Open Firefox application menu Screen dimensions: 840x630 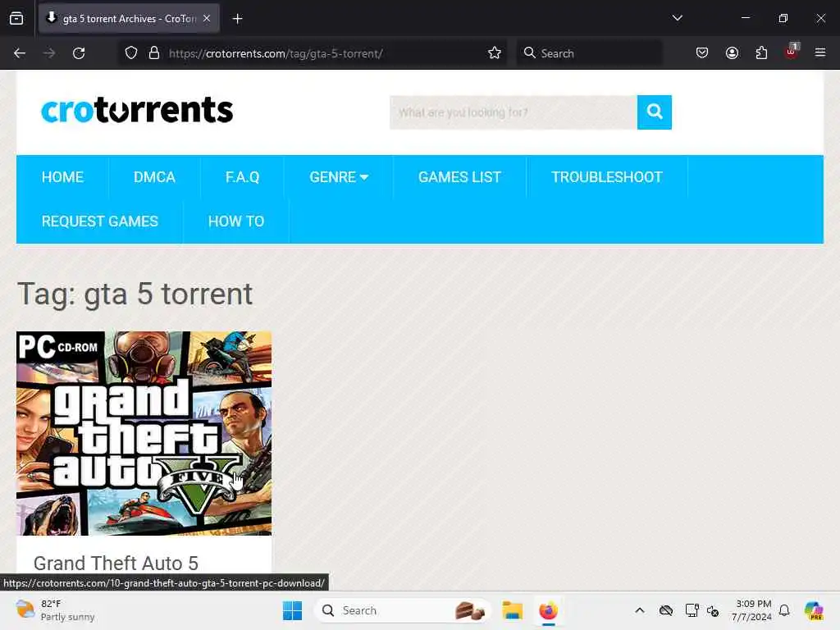click(820, 52)
